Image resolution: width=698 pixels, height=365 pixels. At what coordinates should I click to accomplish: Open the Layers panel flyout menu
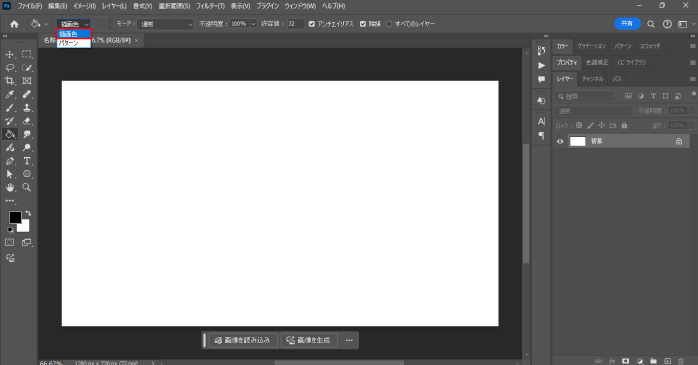[x=693, y=79]
